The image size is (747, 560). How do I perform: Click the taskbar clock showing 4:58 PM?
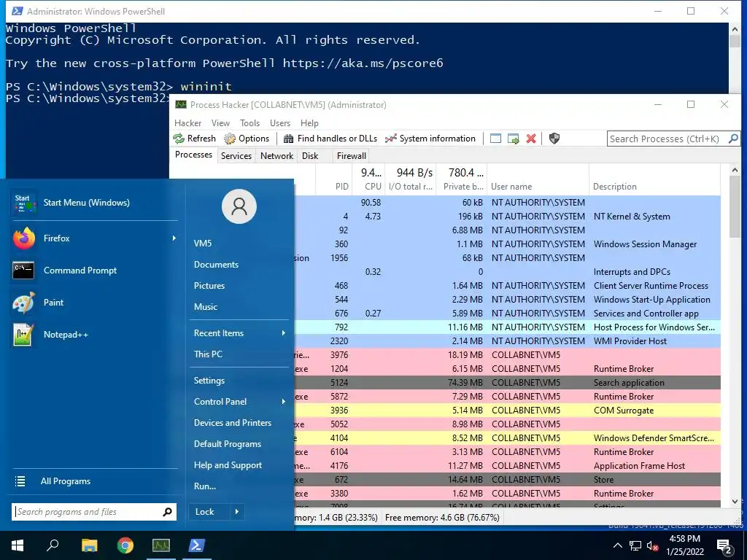click(685, 545)
